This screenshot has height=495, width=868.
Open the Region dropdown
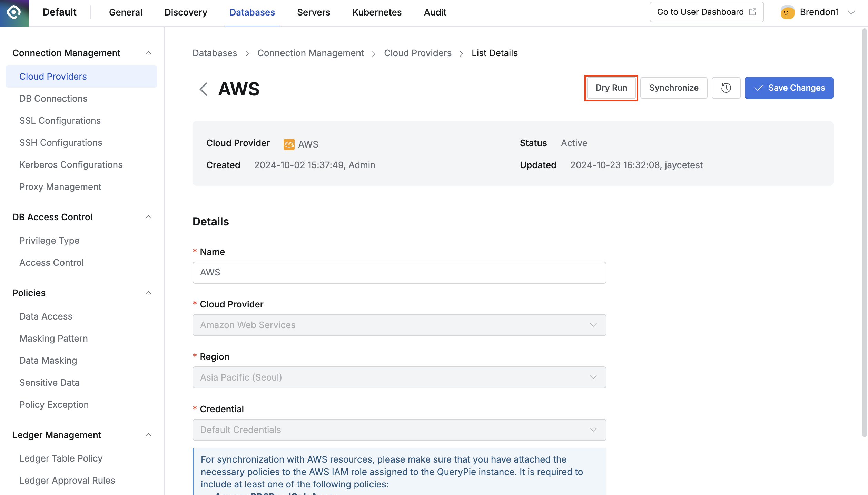point(399,377)
